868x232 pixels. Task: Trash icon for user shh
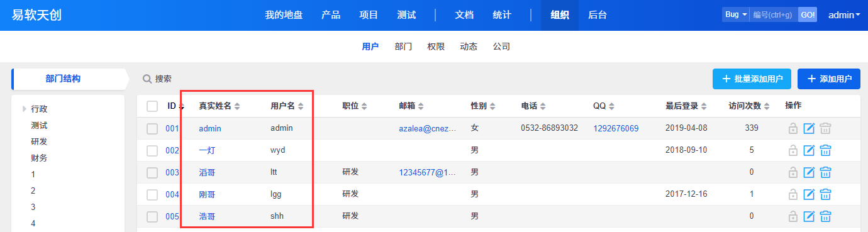point(826,216)
